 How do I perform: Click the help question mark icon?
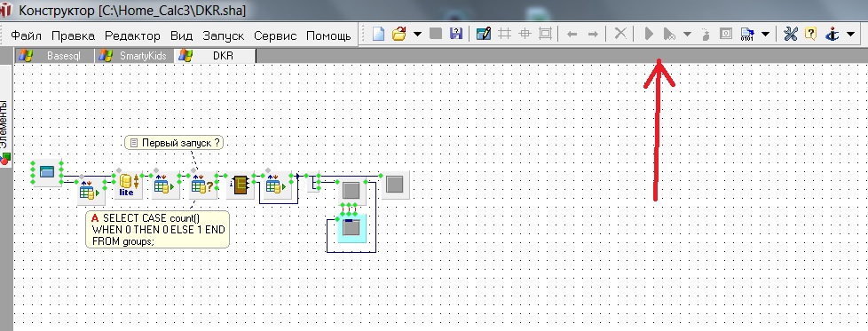[810, 35]
